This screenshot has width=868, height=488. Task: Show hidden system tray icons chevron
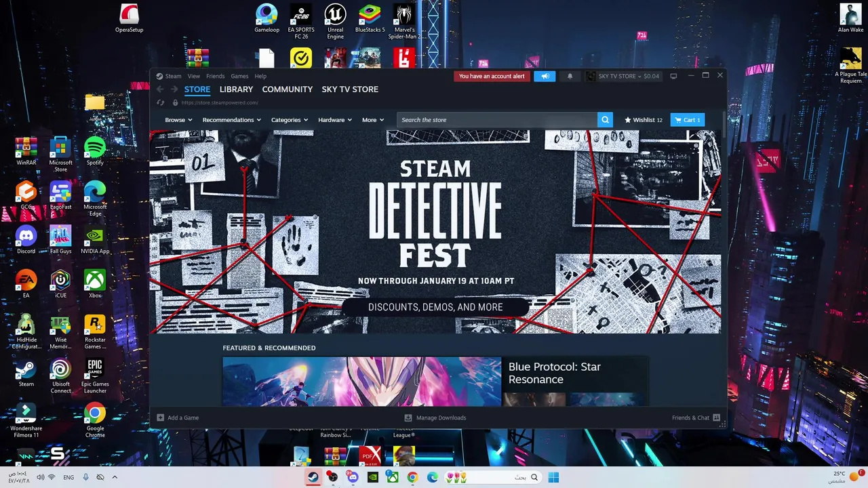coord(115,477)
